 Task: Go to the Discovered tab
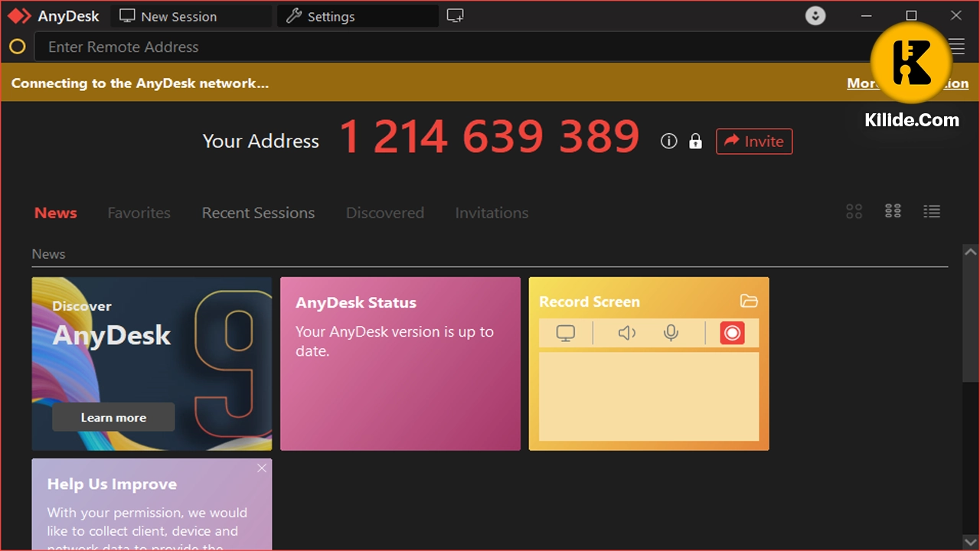pyautogui.click(x=385, y=213)
